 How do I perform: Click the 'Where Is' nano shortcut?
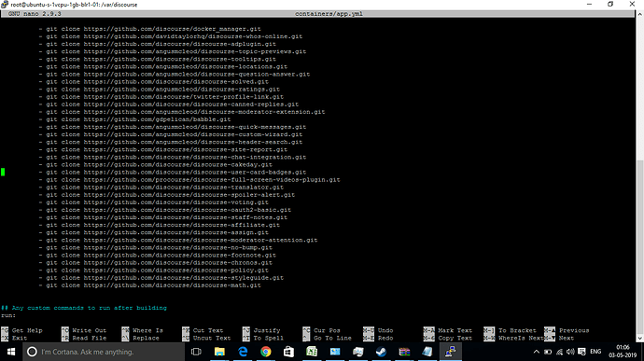(142, 330)
